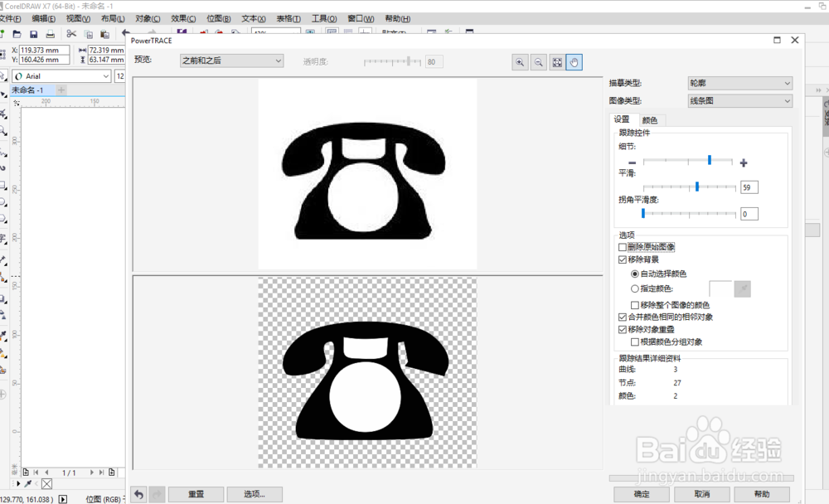Click the 重置 button

tap(196, 495)
